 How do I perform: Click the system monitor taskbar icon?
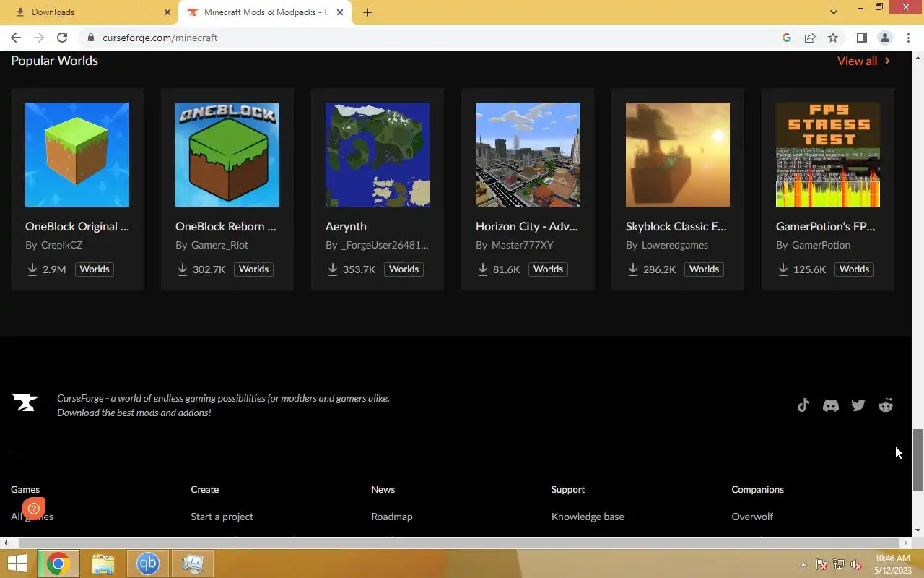pos(192,564)
